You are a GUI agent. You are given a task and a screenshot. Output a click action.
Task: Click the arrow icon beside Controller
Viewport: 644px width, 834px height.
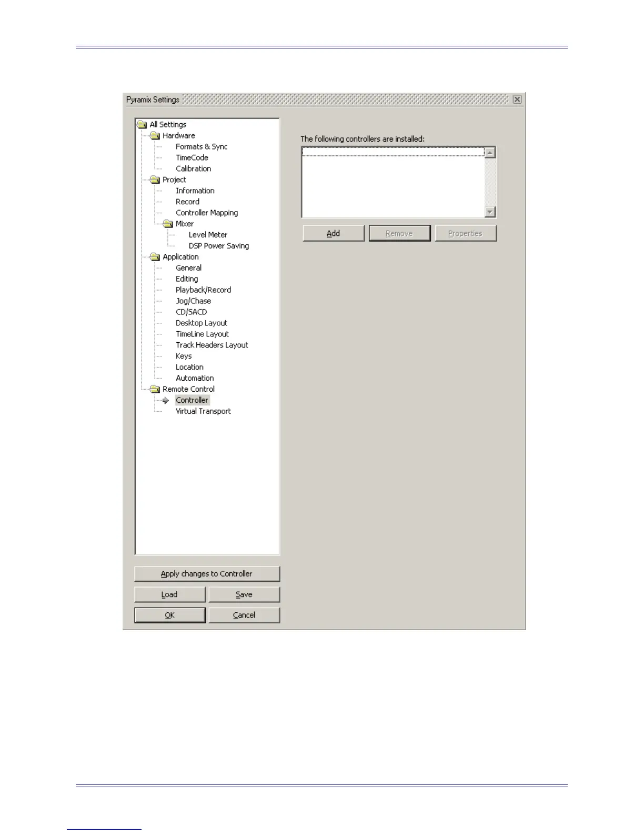tap(166, 401)
